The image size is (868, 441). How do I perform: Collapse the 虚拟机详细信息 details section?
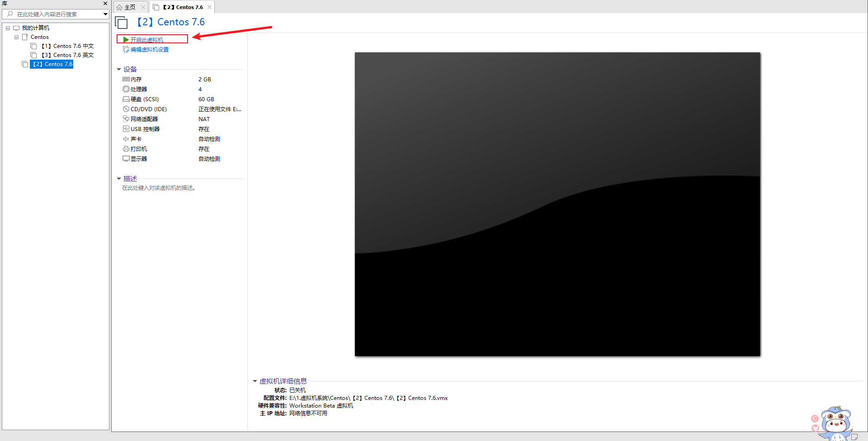click(x=255, y=381)
